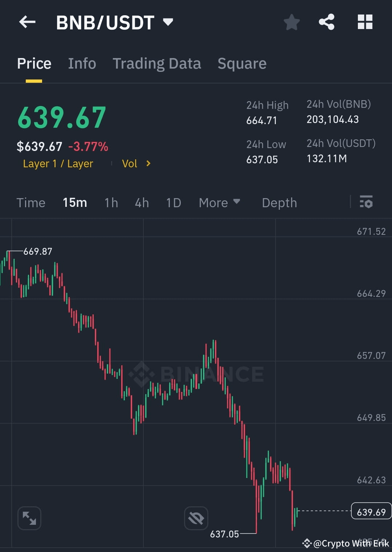Tap the 637.05 low price label
The height and width of the screenshot is (552, 392).
(224, 534)
